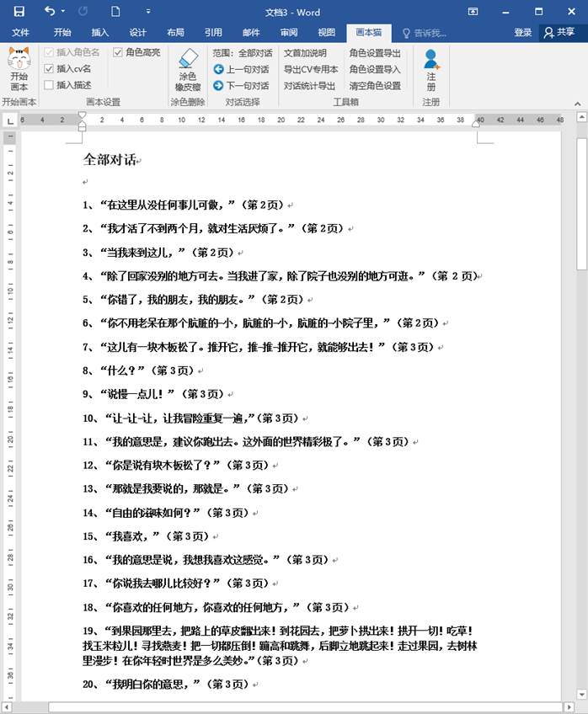
Task: Switch to the 布局 ribbon tab
Action: click(175, 32)
